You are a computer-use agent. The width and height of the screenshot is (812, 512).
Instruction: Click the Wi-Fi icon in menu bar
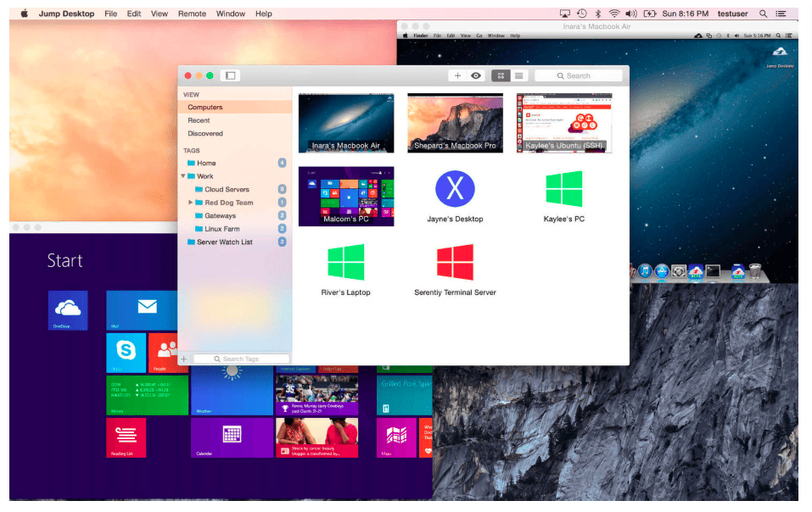pos(614,14)
